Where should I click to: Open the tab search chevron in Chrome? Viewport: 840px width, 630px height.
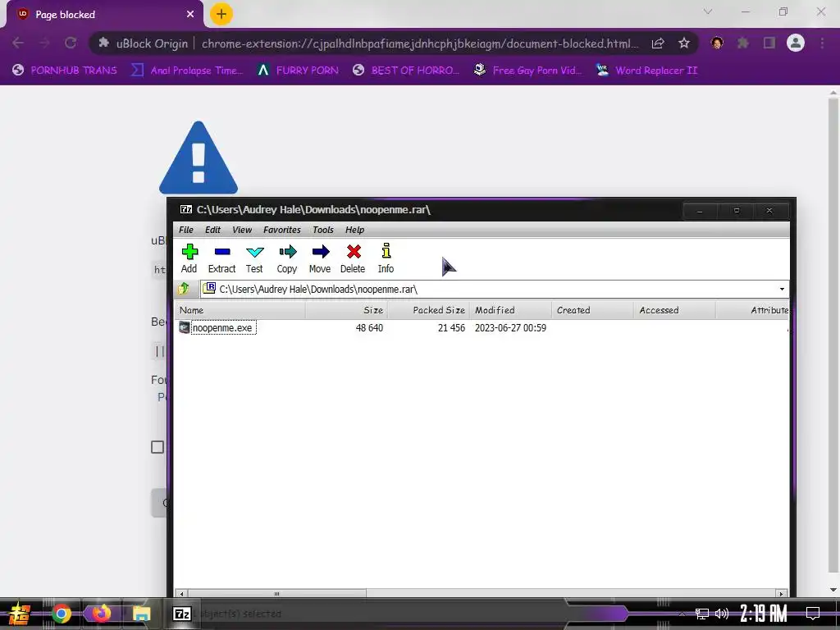click(x=708, y=11)
